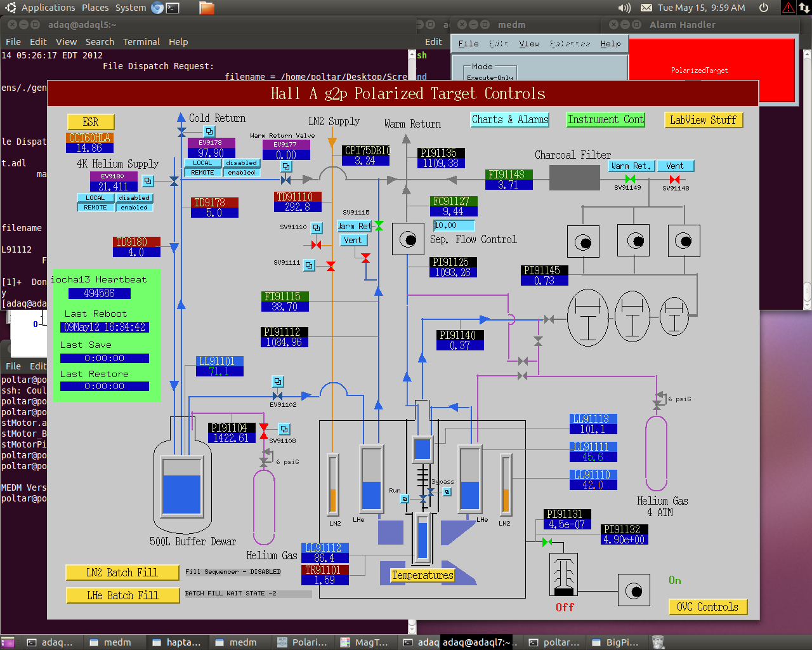Open Search menu in terminal window

click(100, 42)
